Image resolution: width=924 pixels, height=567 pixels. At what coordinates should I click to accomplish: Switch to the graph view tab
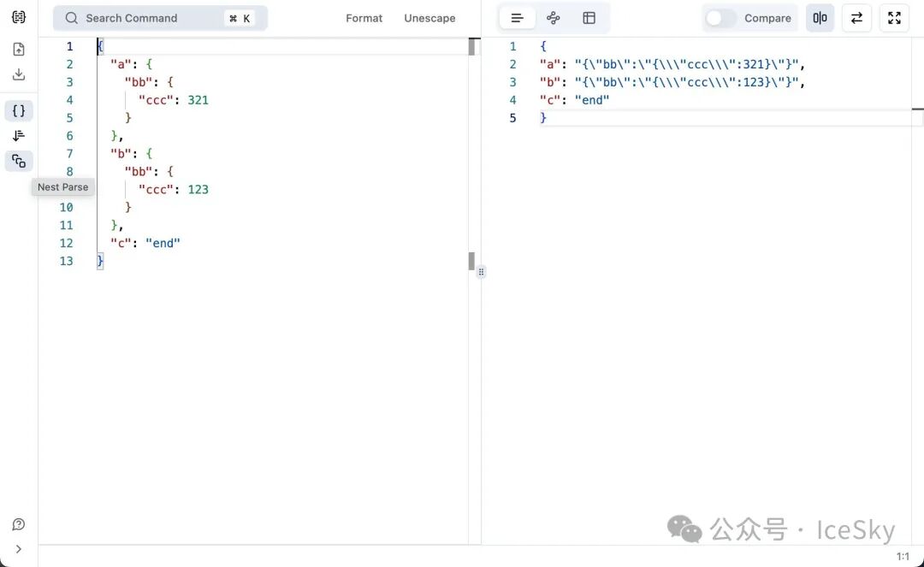point(554,18)
